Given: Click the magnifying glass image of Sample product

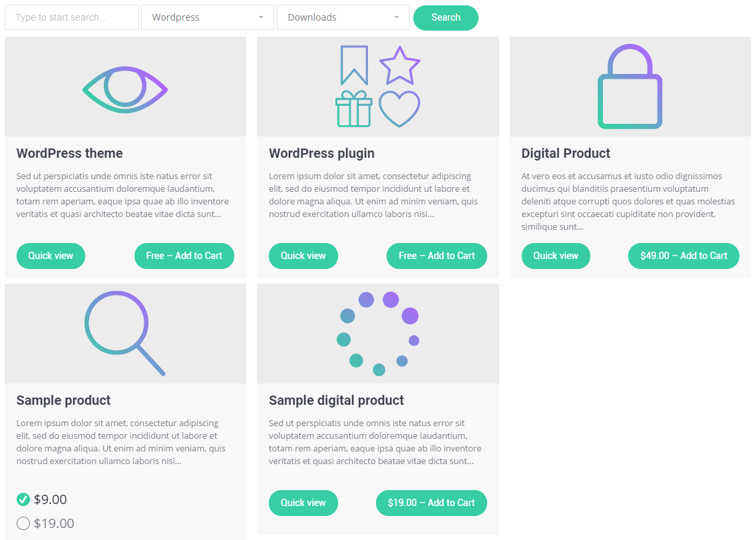Looking at the screenshot, I should click(125, 333).
